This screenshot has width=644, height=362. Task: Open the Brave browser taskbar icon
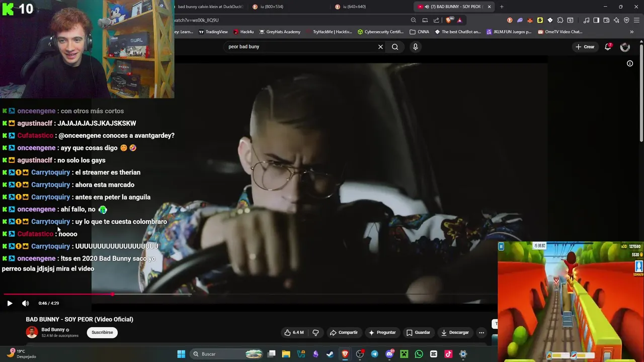click(x=345, y=354)
